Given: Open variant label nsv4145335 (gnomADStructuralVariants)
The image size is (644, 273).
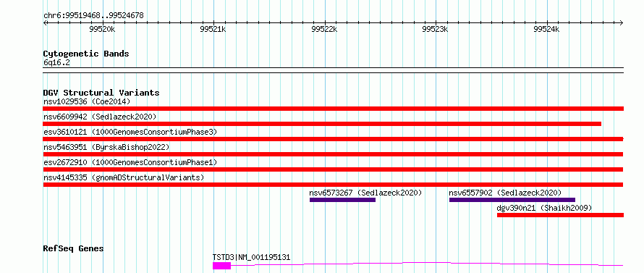Looking at the screenshot, I should coord(124,177).
